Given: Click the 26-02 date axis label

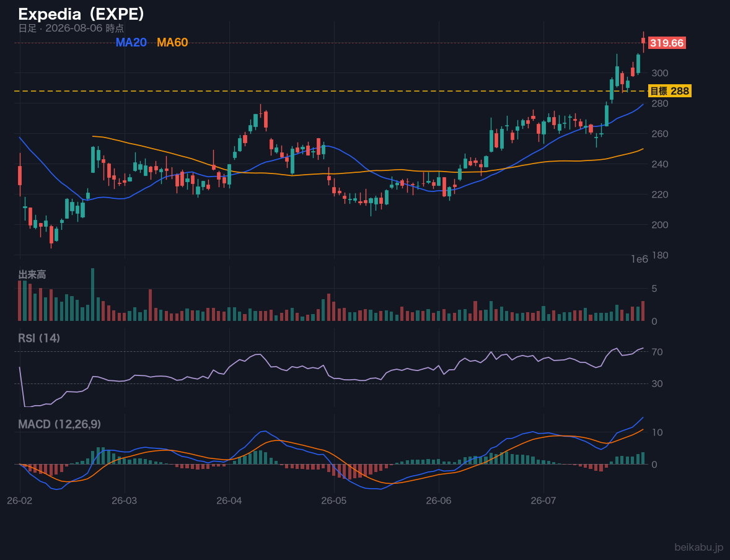Looking at the screenshot, I should [x=20, y=501].
